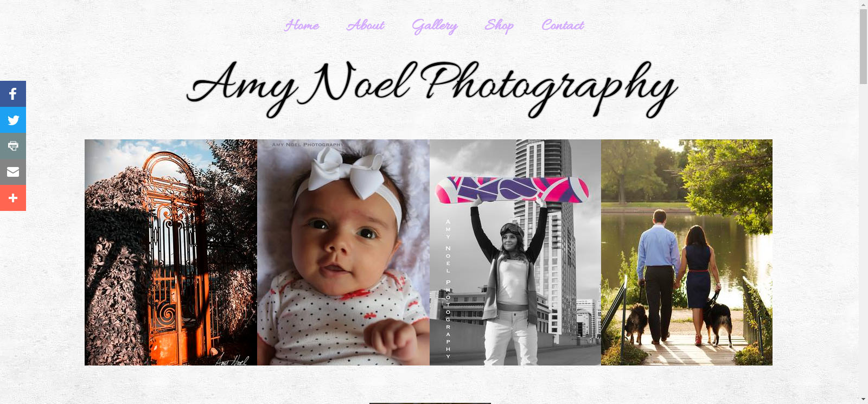
Task: Click the Amy Noel Photography title logo
Action: pyautogui.click(x=432, y=89)
